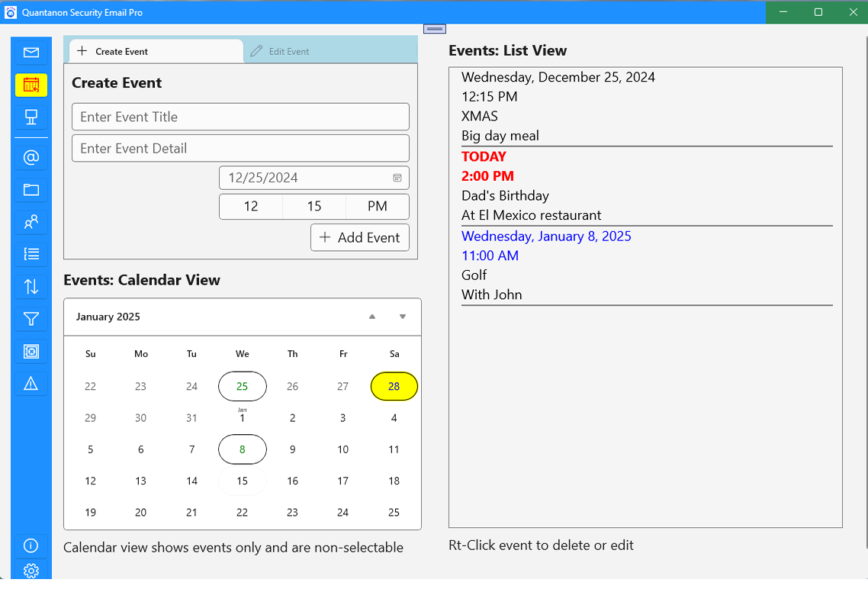Click the January 2025 calendar header
The image size is (868, 589).
[108, 317]
